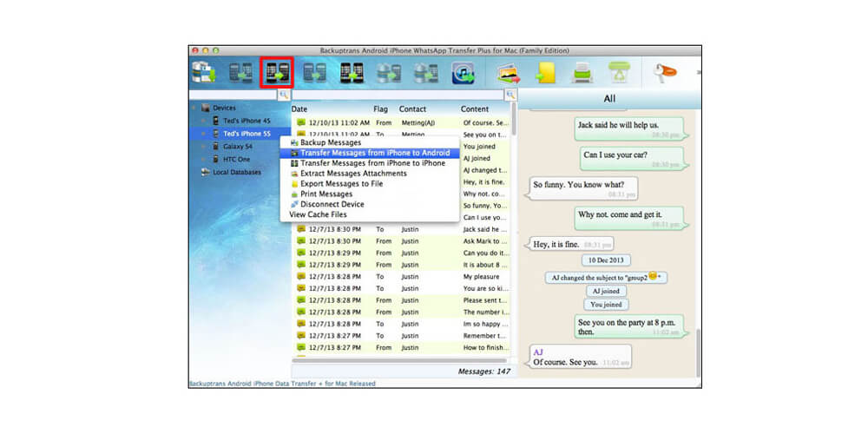Click the 'Messages: 147' status text
Screen dimensions: 868x434
click(483, 372)
